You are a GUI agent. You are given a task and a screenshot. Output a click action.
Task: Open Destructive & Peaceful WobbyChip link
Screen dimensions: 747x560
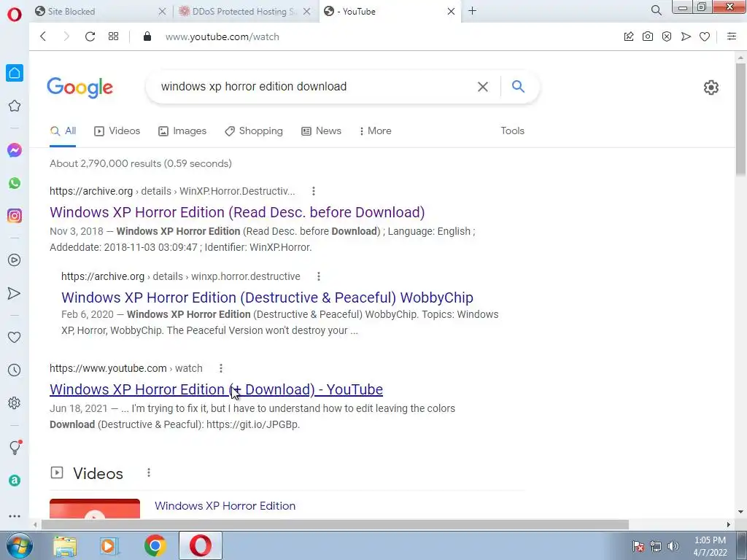(x=267, y=297)
